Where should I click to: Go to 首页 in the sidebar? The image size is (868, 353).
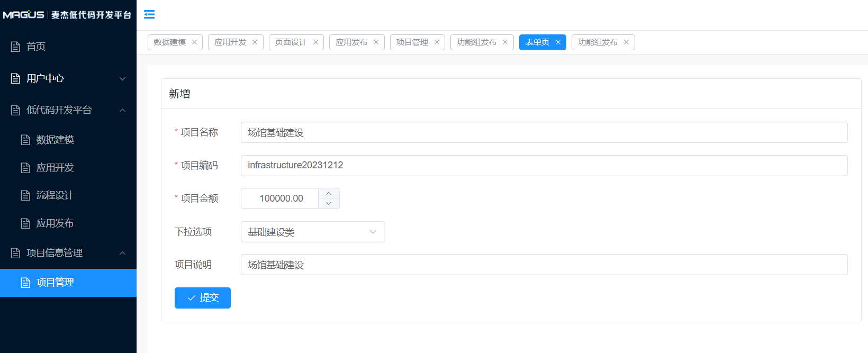point(36,47)
